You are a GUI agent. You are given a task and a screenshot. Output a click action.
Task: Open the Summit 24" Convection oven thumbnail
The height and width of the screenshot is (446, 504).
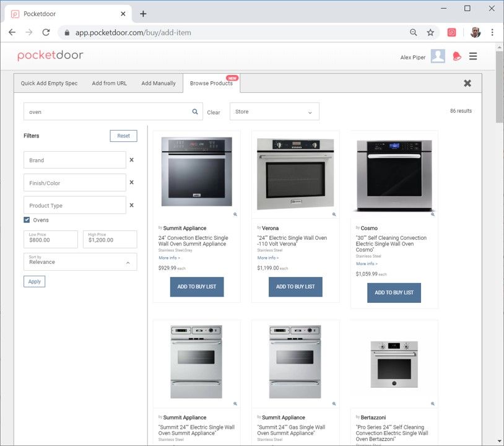197,172
